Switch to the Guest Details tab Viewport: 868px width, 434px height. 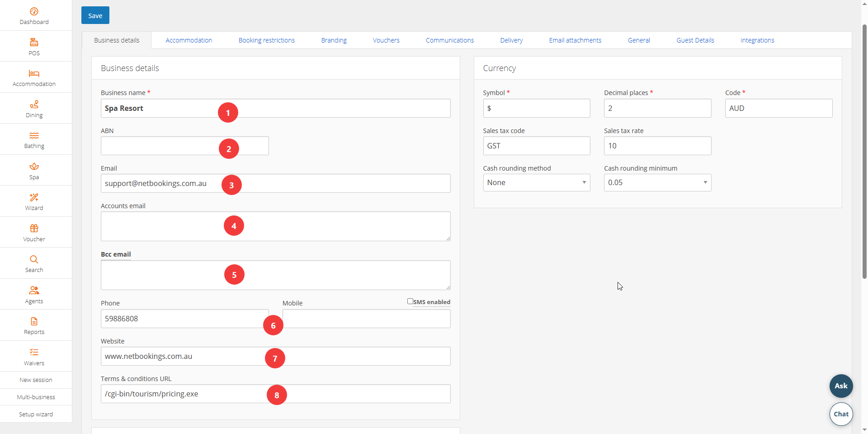click(695, 40)
